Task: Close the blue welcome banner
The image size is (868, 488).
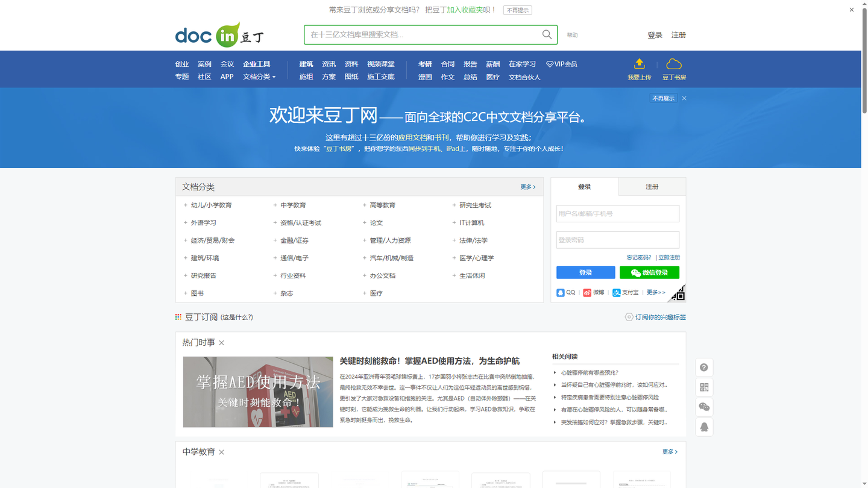Action: pos(684,98)
